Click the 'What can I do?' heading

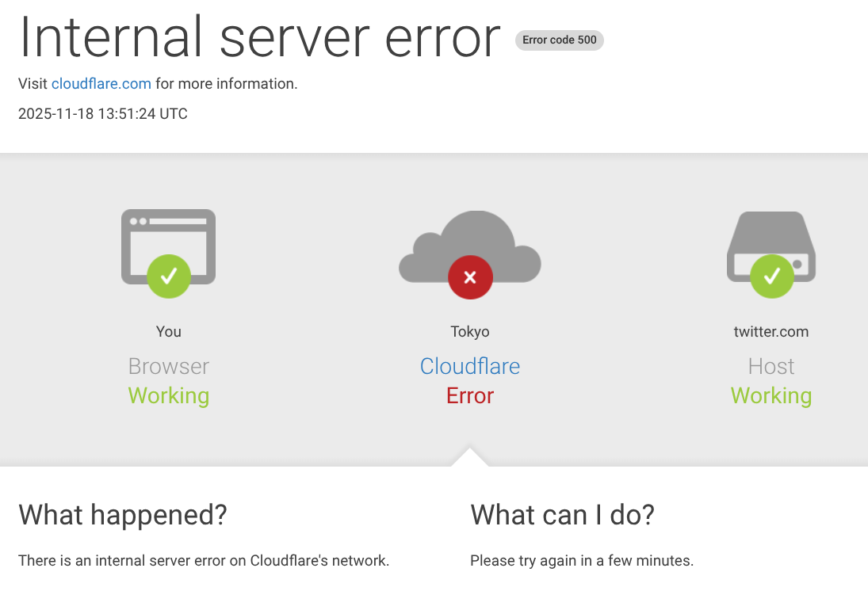pyautogui.click(x=563, y=515)
